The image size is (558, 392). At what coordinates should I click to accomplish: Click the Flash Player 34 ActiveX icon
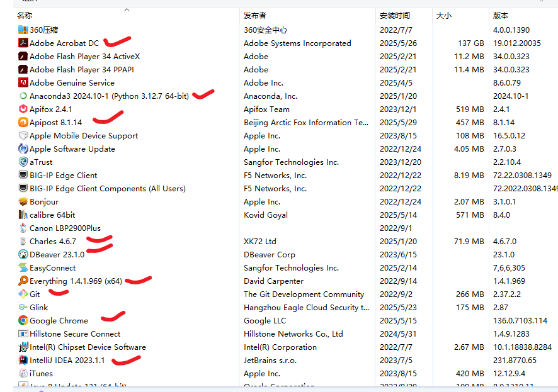pos(23,56)
